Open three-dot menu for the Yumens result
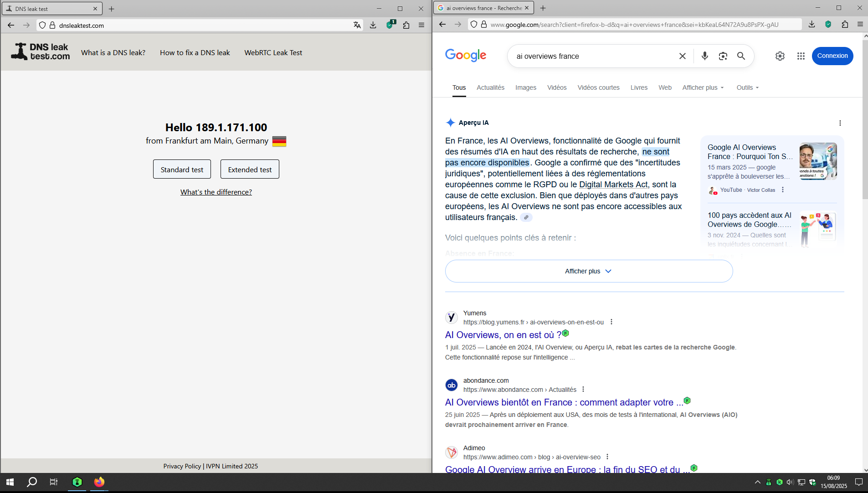 point(611,322)
